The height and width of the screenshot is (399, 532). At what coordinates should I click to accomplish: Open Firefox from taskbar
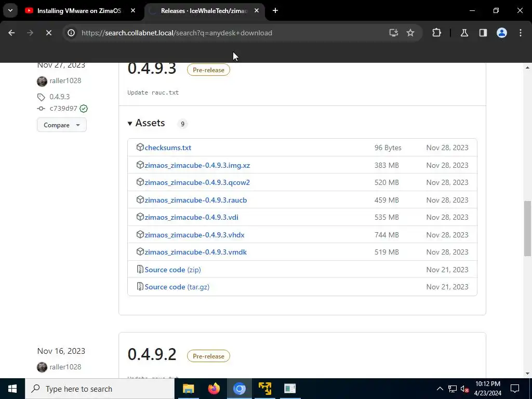point(214,389)
